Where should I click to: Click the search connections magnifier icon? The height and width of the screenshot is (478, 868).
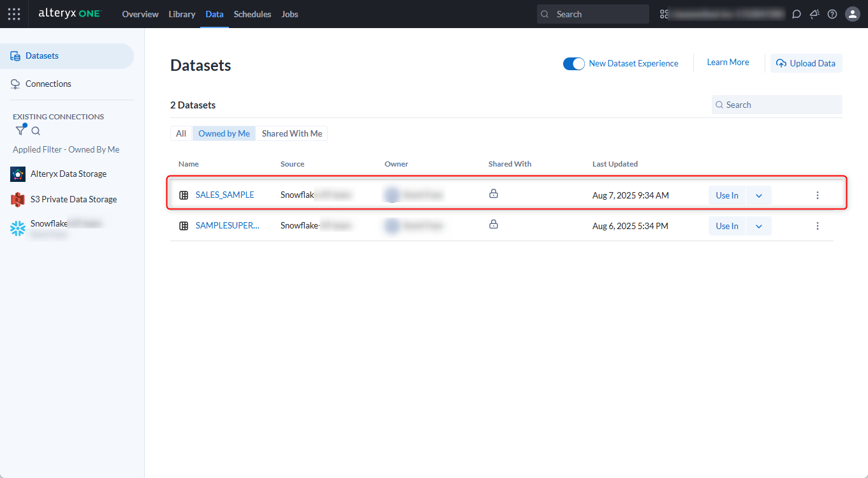pos(36,131)
